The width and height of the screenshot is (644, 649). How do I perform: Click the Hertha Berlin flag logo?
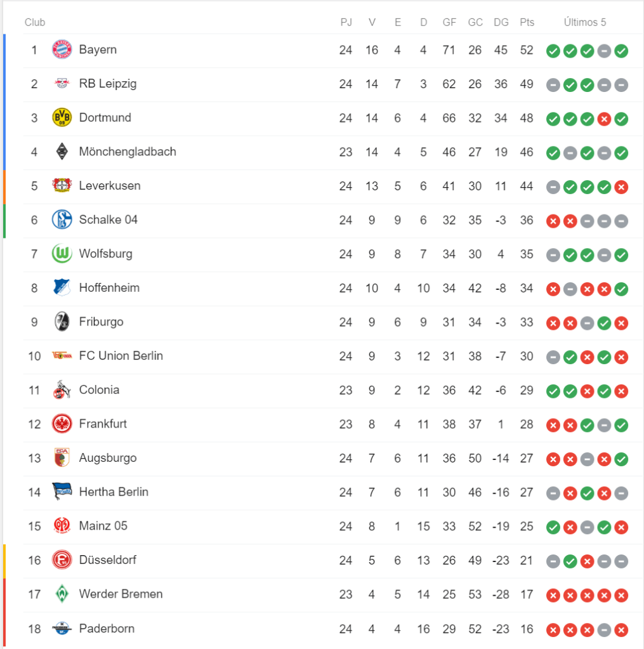[x=62, y=492]
